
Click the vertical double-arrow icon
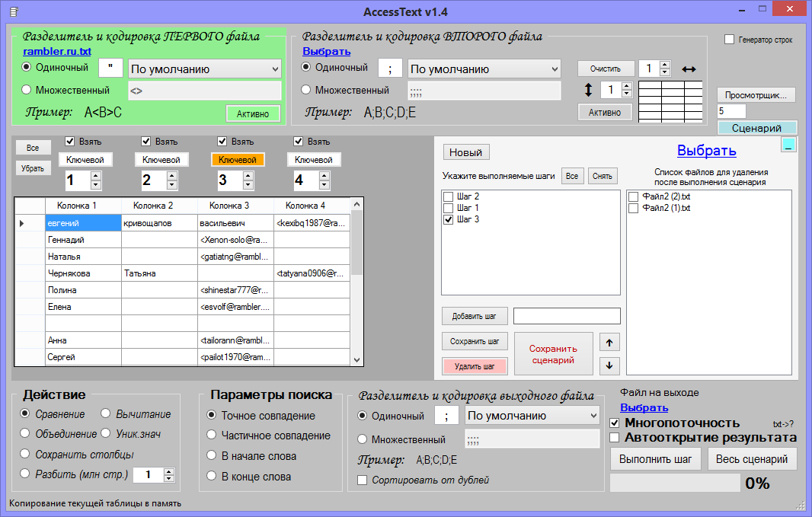pyautogui.click(x=588, y=90)
